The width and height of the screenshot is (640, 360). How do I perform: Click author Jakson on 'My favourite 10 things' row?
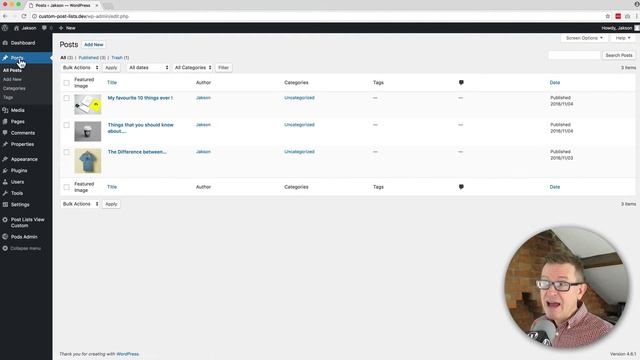pos(203,98)
